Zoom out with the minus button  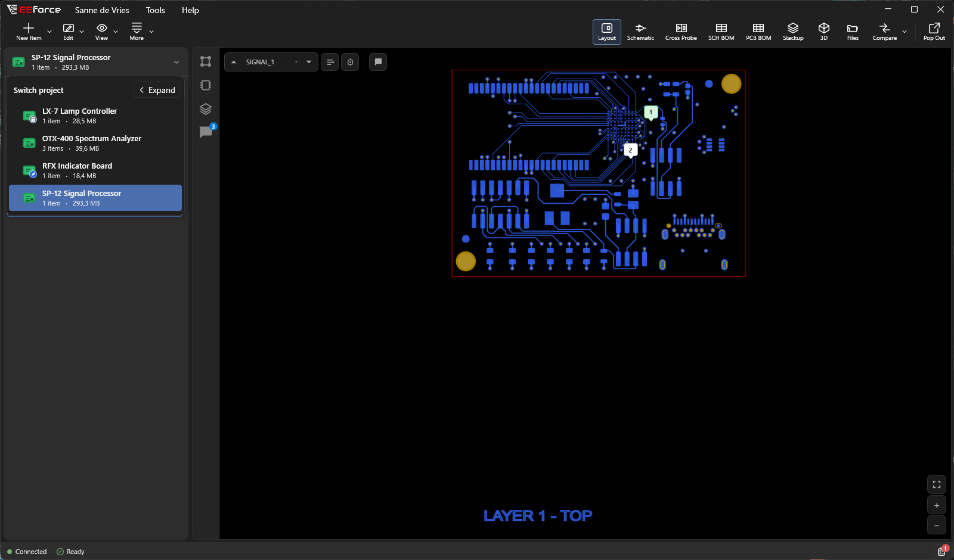[937, 525]
